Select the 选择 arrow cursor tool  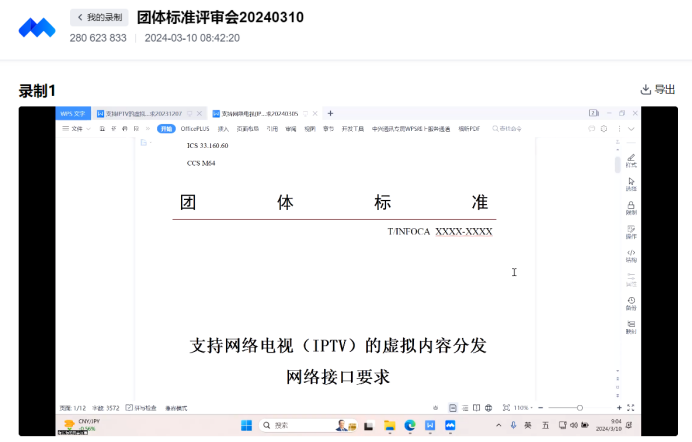click(x=631, y=183)
